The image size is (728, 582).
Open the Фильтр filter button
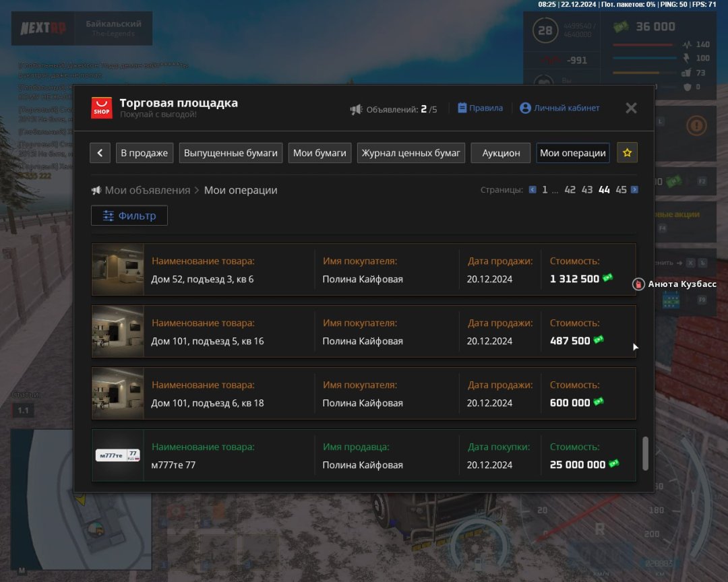pyautogui.click(x=129, y=216)
